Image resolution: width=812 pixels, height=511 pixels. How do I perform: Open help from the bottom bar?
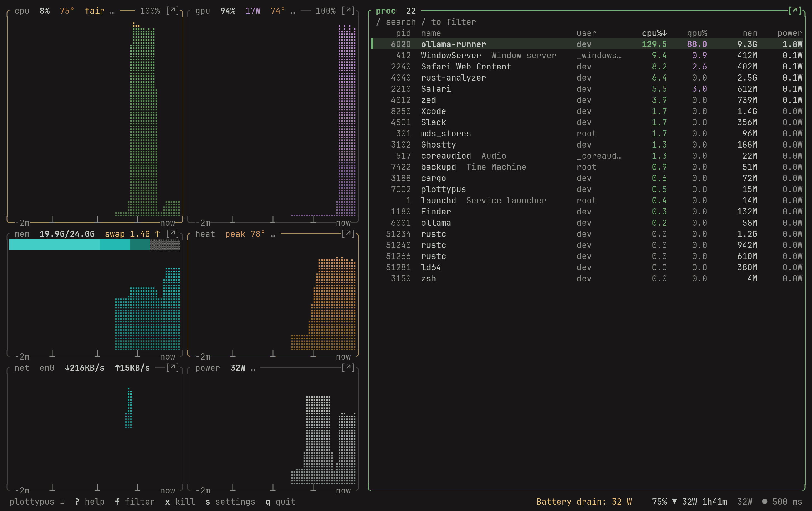(x=90, y=502)
